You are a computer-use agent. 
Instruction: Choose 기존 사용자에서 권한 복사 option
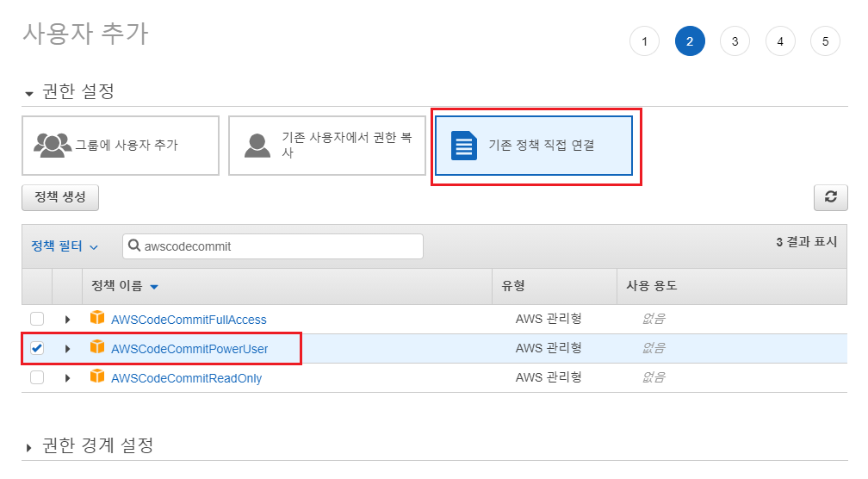point(327,146)
